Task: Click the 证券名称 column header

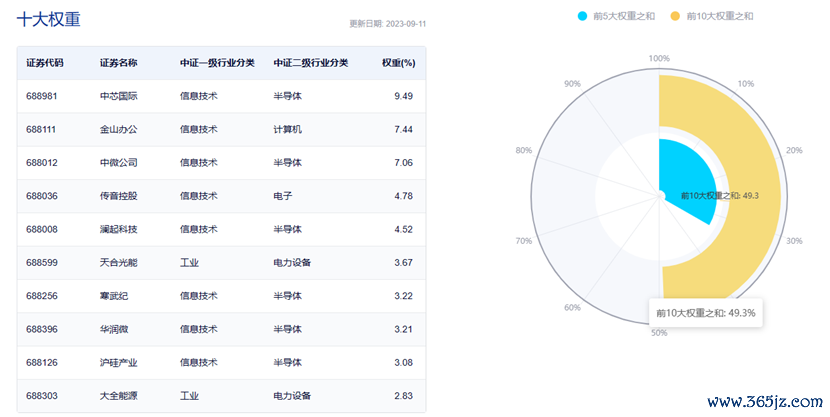Action: (119, 63)
